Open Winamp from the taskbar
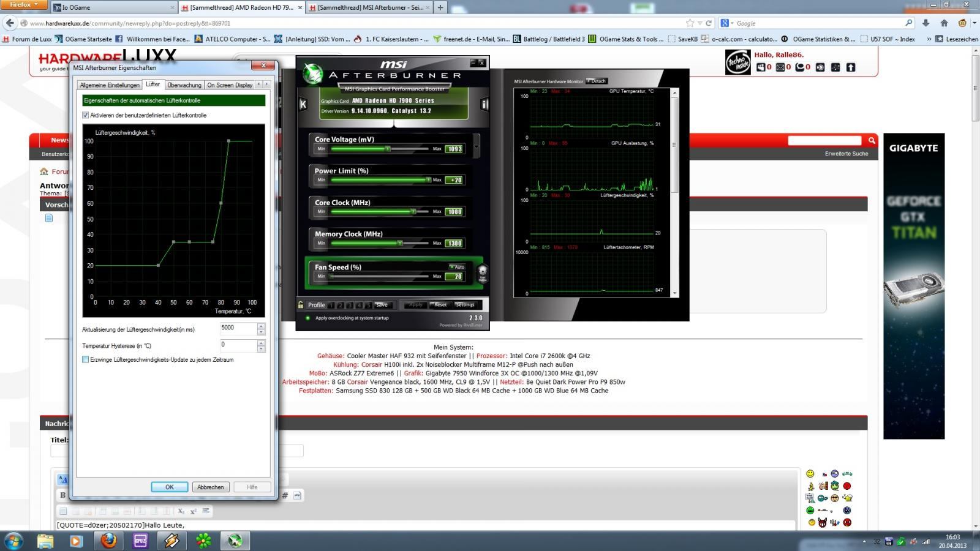The image size is (980, 551). (x=172, y=541)
